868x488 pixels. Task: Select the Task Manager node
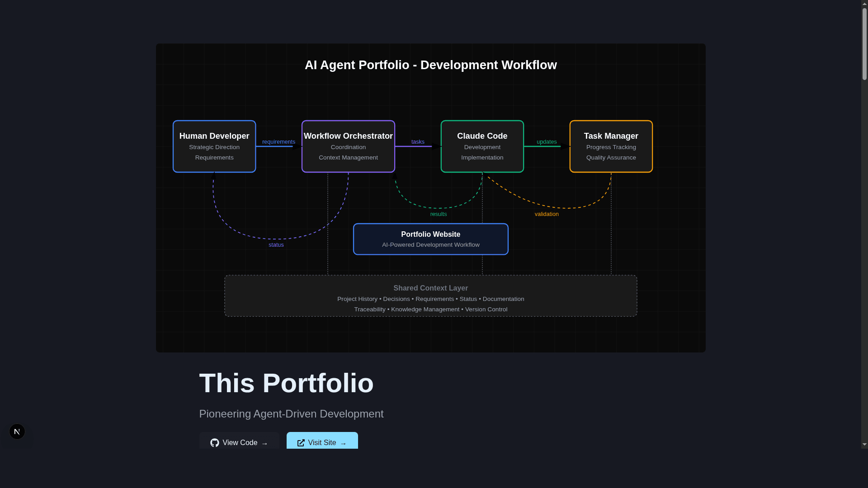(x=611, y=146)
